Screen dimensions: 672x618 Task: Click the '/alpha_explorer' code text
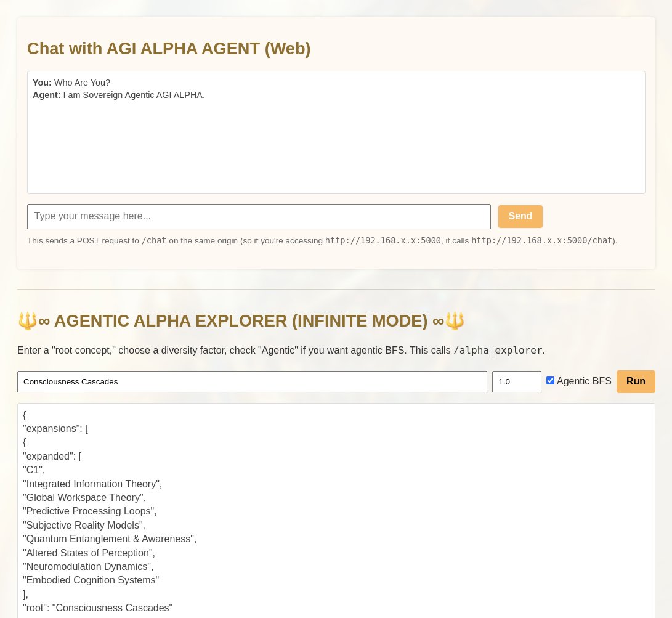pyautogui.click(x=498, y=351)
